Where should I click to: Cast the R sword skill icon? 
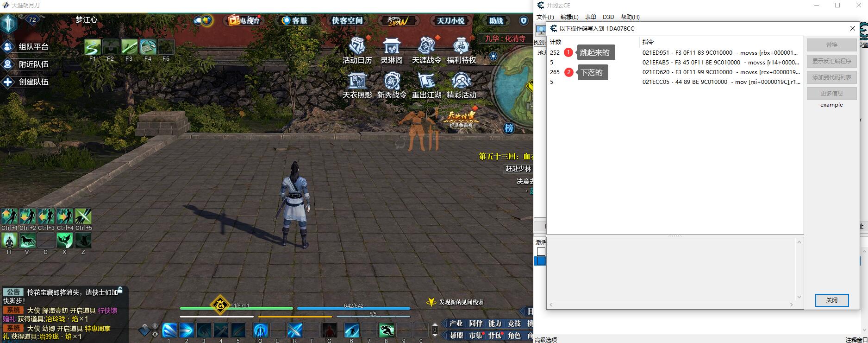(295, 330)
